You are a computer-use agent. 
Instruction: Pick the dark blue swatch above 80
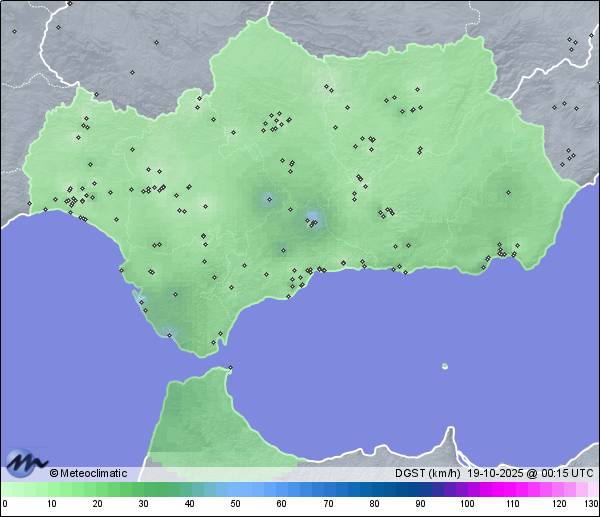[x=374, y=489]
